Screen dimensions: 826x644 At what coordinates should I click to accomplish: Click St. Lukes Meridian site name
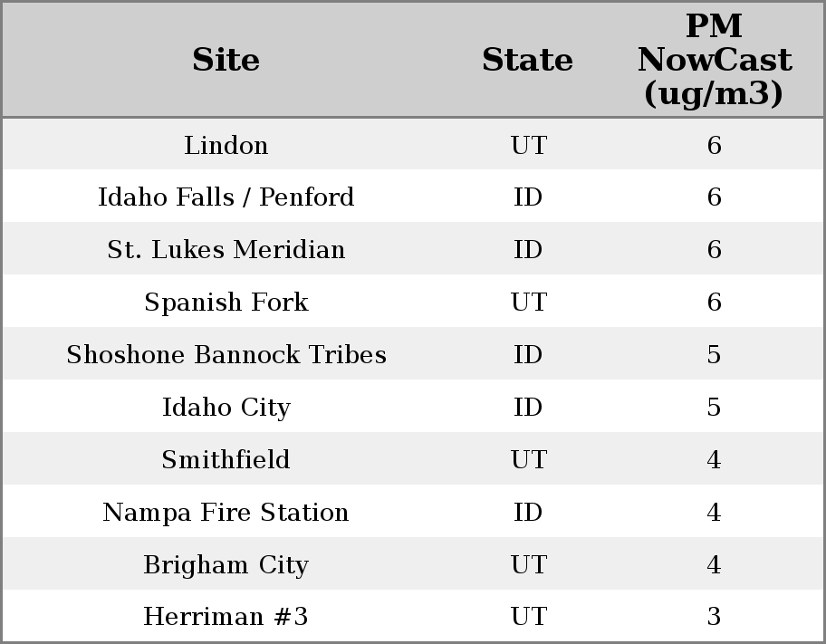[x=226, y=250]
